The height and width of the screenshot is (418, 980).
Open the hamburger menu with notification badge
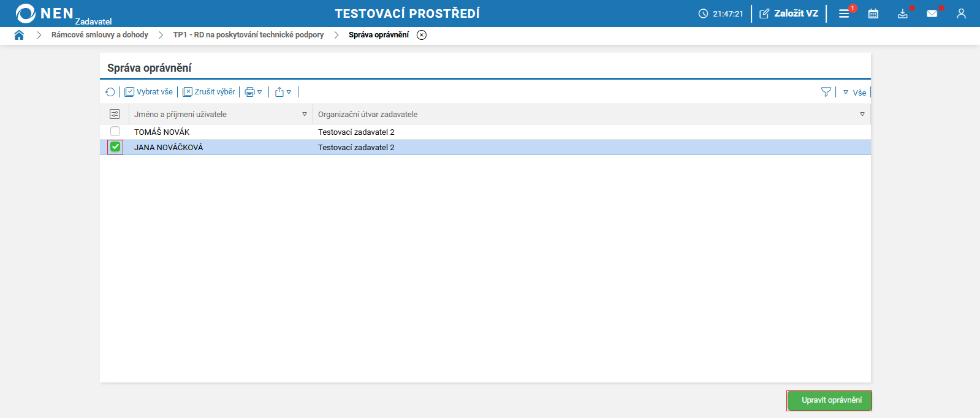(844, 13)
